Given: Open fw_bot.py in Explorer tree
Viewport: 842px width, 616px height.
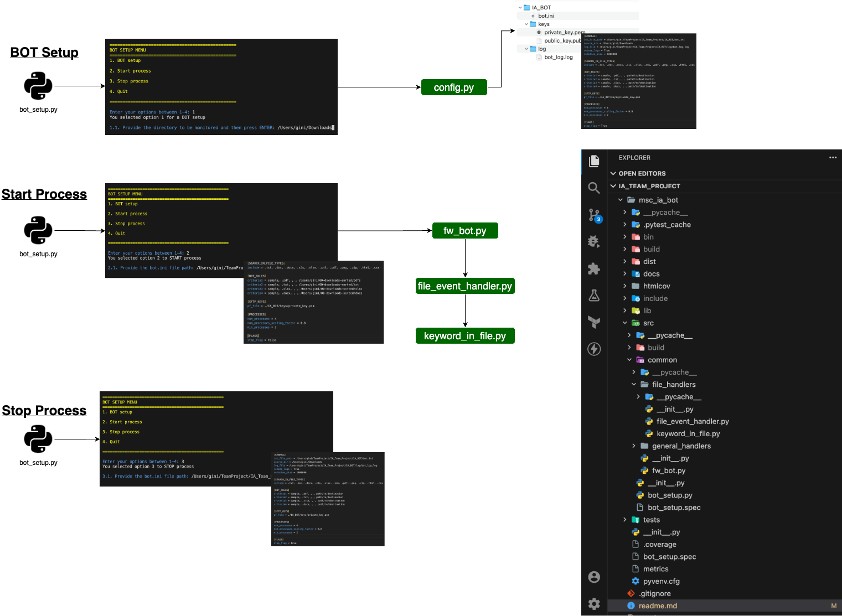Looking at the screenshot, I should (x=669, y=471).
